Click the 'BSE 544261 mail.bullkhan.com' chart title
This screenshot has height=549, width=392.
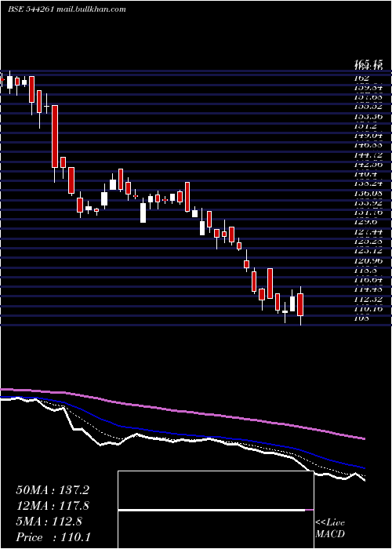coord(67,9)
